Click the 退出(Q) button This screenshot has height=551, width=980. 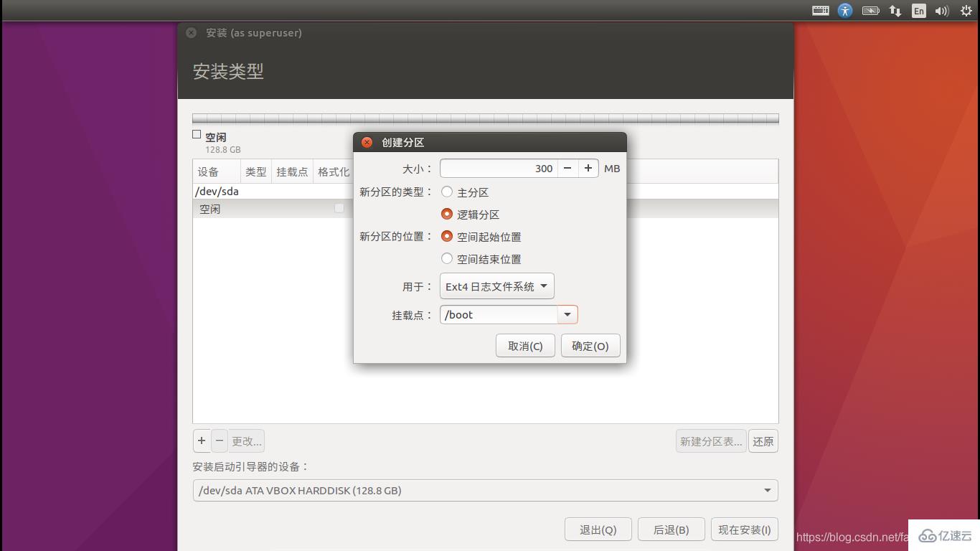point(598,529)
